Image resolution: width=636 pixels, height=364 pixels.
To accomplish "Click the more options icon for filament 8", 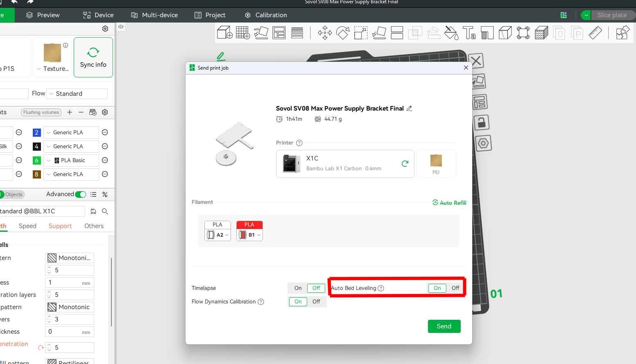I will 105,174.
